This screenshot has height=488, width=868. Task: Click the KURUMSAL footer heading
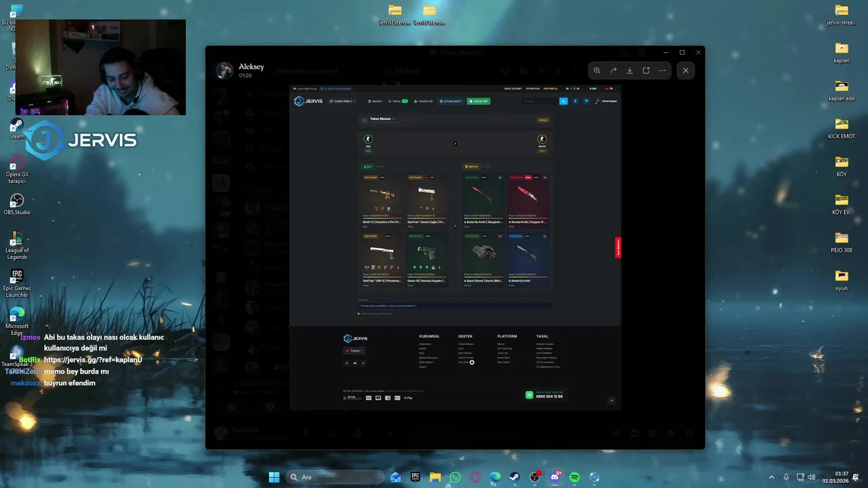click(x=429, y=336)
